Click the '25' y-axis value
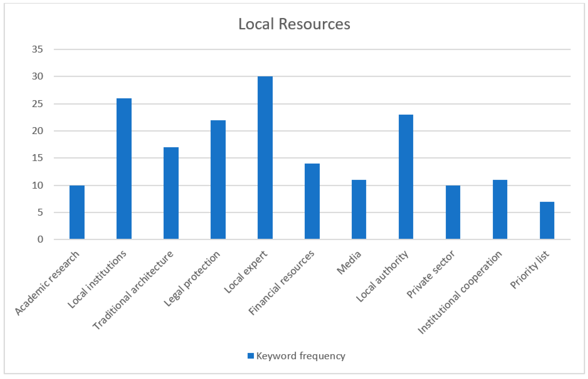This screenshot has height=379, width=588. pyautogui.click(x=37, y=104)
